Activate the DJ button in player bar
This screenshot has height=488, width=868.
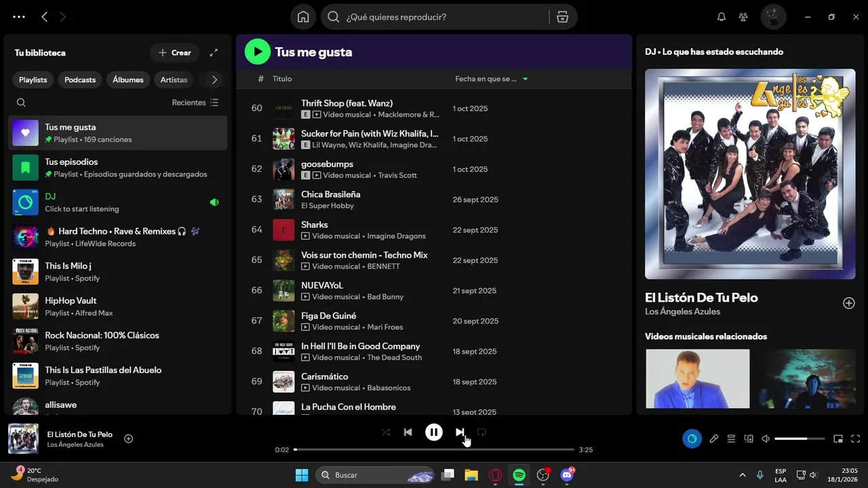(x=692, y=439)
